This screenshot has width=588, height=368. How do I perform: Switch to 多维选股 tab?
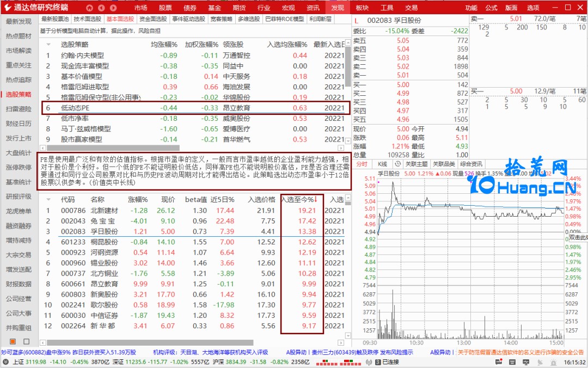(x=249, y=19)
